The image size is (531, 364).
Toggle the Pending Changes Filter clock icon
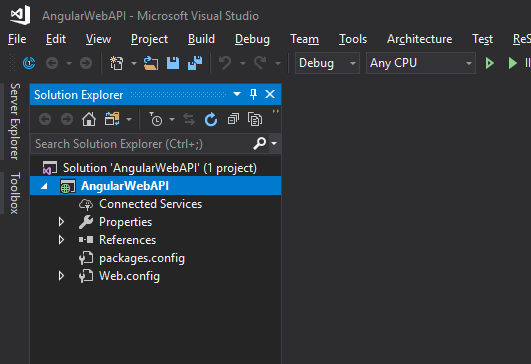(x=156, y=119)
